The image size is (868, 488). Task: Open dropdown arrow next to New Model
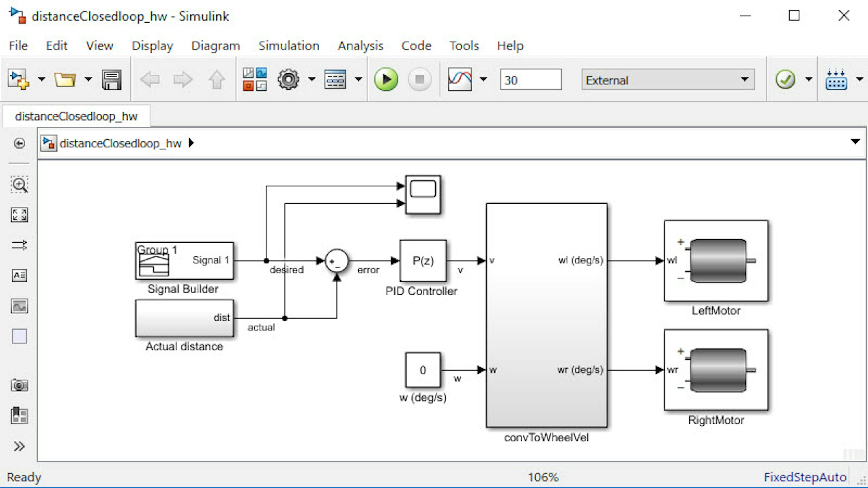tap(41, 80)
